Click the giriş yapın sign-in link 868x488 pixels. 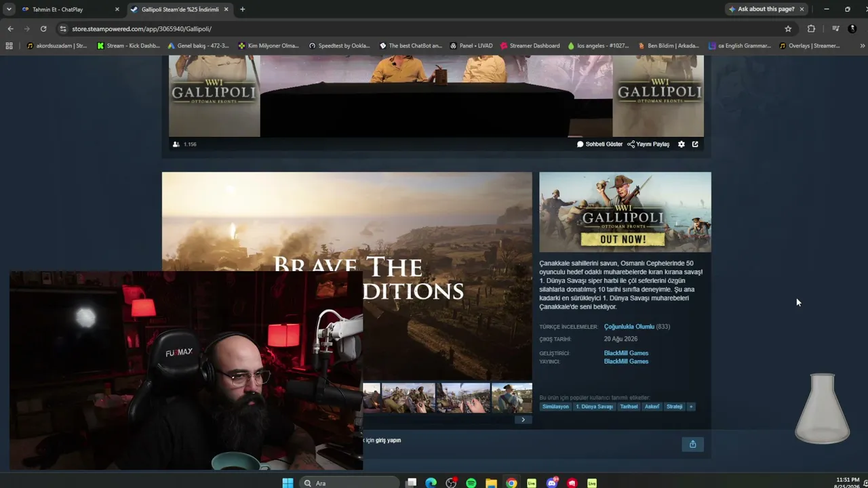(x=388, y=441)
